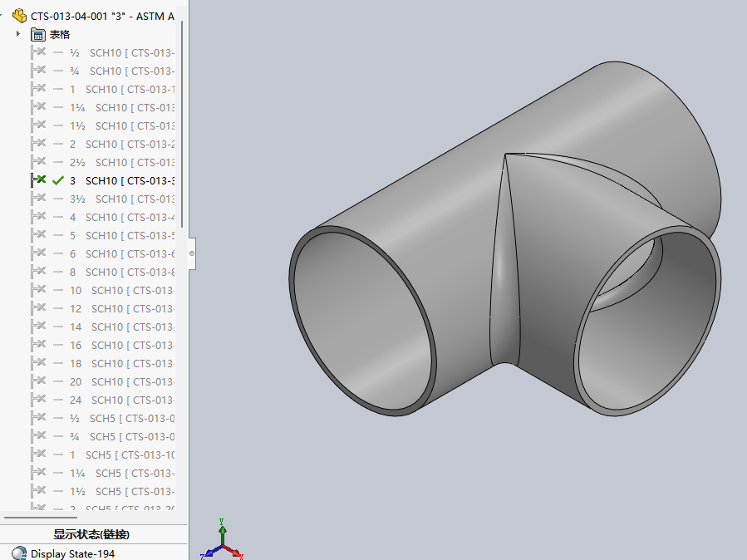Select the 10 SCH10 configuration
The height and width of the screenshot is (560, 747).
coord(122,291)
